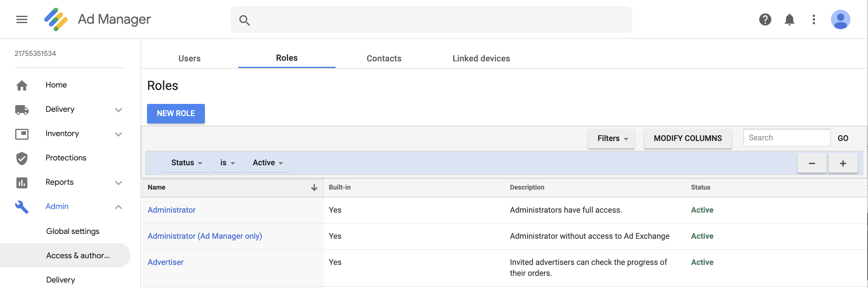This screenshot has height=288, width=868.
Task: Change the Active filter value dropdown
Action: pyautogui.click(x=267, y=163)
